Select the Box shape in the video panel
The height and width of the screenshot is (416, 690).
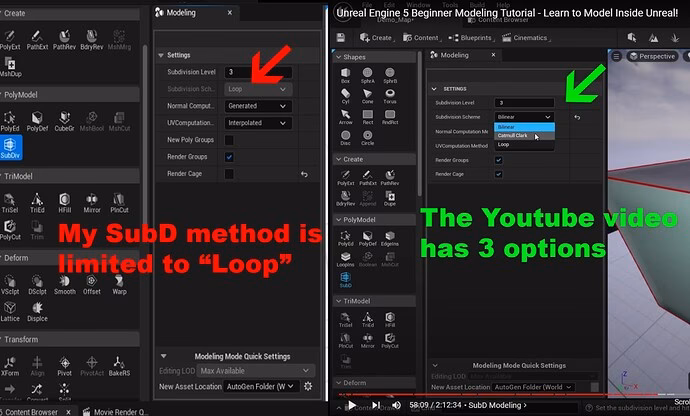tap(345, 75)
